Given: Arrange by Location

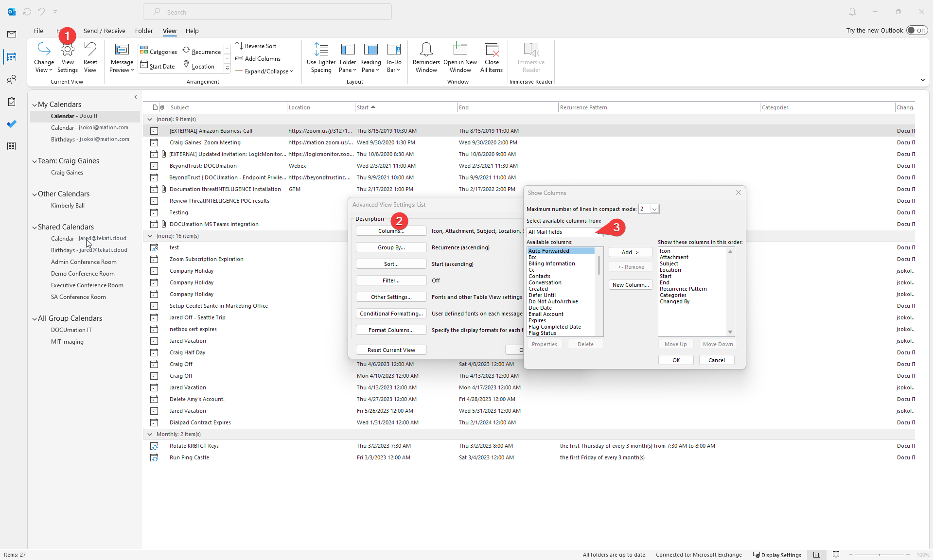Looking at the screenshot, I should 199,66.
